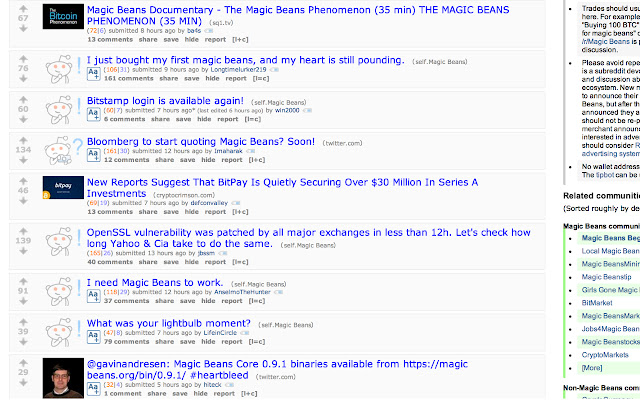Upvote the OpenSSL vulnerability post
Image resolution: width=640 pixels, height=400 pixels.
(23, 231)
